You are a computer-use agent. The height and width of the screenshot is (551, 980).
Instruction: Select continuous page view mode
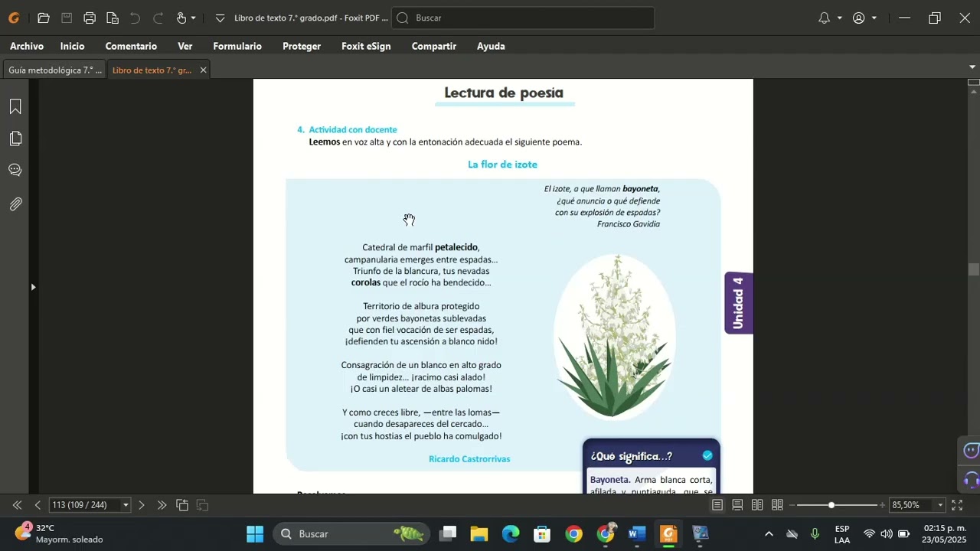(737, 505)
